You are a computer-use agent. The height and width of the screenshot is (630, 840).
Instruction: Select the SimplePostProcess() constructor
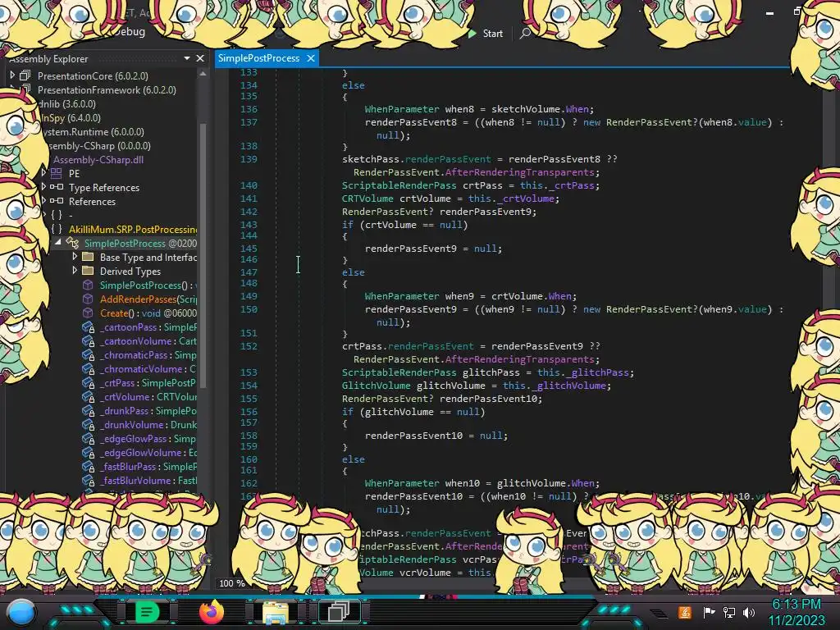[148, 285]
